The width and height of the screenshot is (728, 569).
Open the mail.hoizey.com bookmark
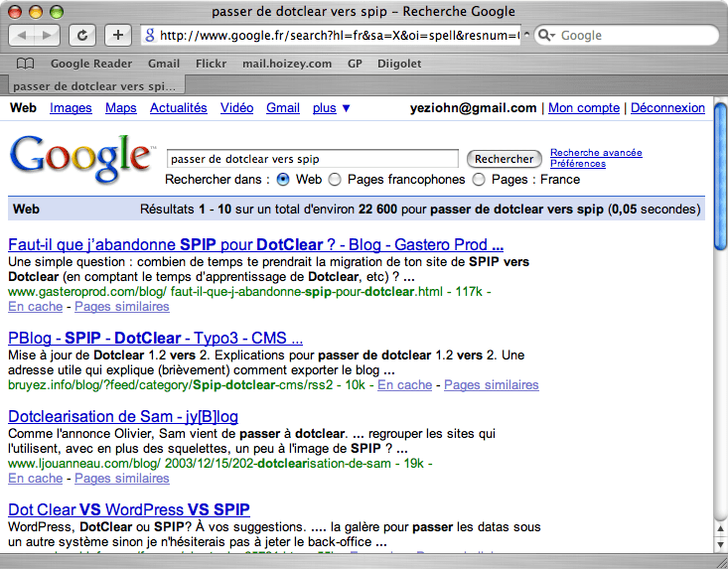tap(287, 64)
